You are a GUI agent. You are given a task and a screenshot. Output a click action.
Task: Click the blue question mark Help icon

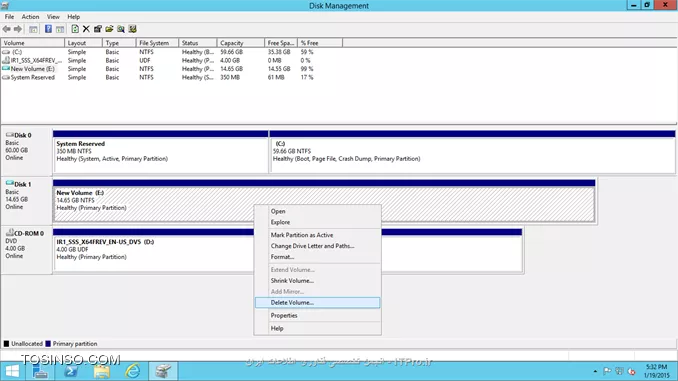(x=48, y=29)
